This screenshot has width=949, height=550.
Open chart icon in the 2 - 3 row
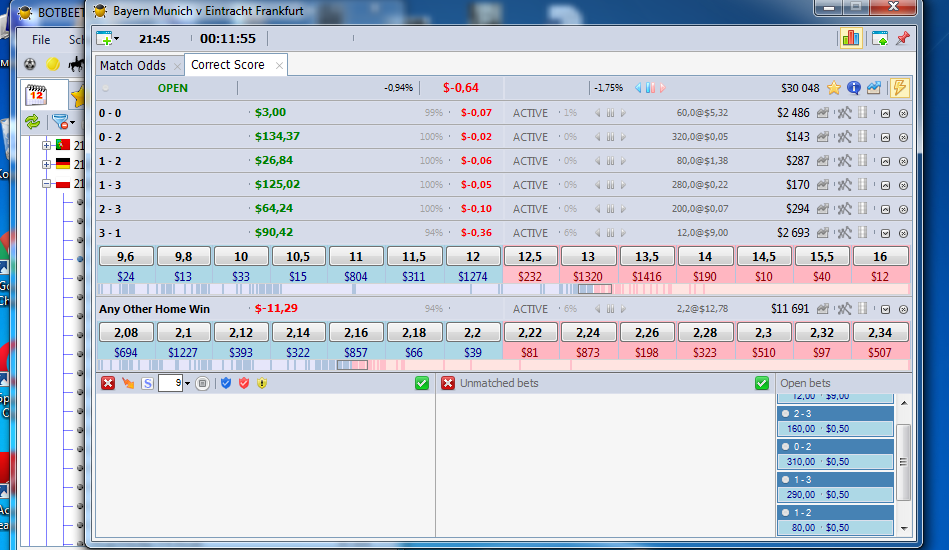coord(823,209)
